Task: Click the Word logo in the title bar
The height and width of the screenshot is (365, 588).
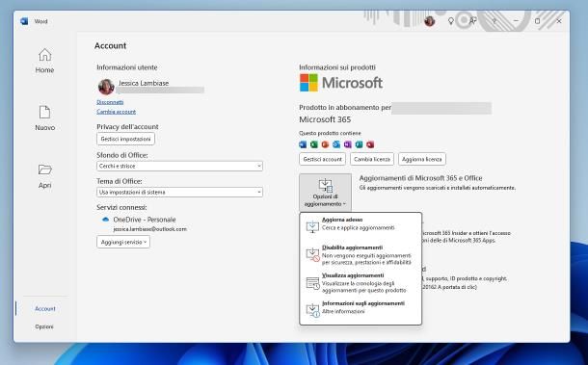Action: coord(24,21)
